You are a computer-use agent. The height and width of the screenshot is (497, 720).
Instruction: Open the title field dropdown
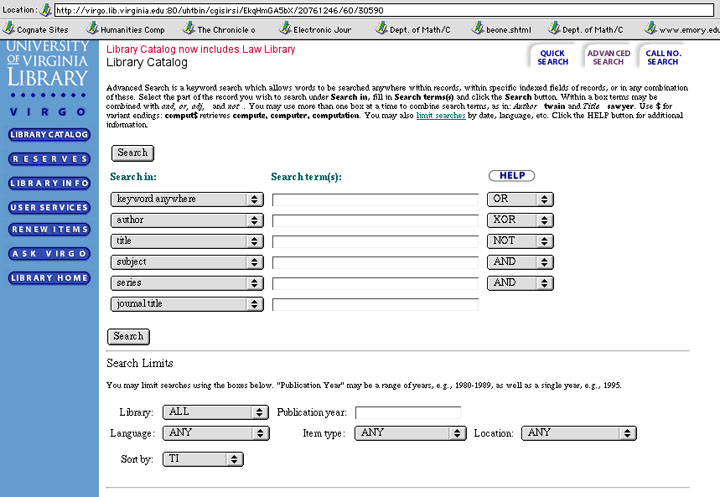187,241
